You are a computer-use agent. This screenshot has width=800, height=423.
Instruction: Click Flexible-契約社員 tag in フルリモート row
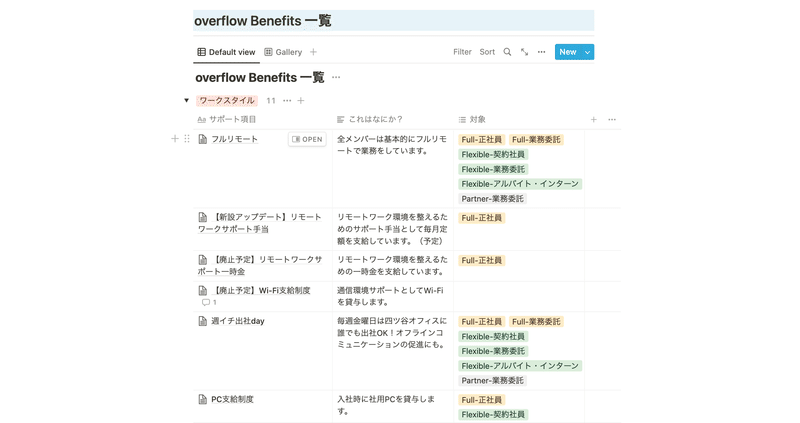point(493,154)
